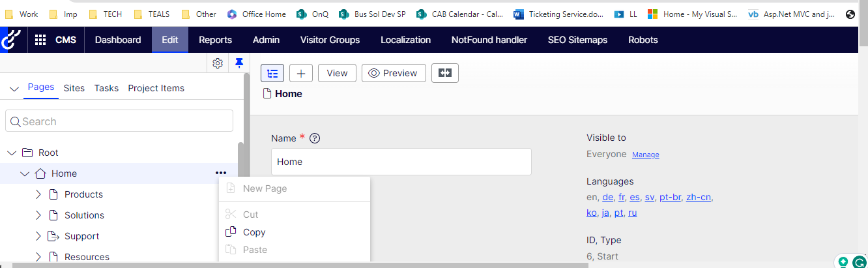Open Reports in the top navigation bar
This screenshot has height=268, width=868.
click(215, 40)
